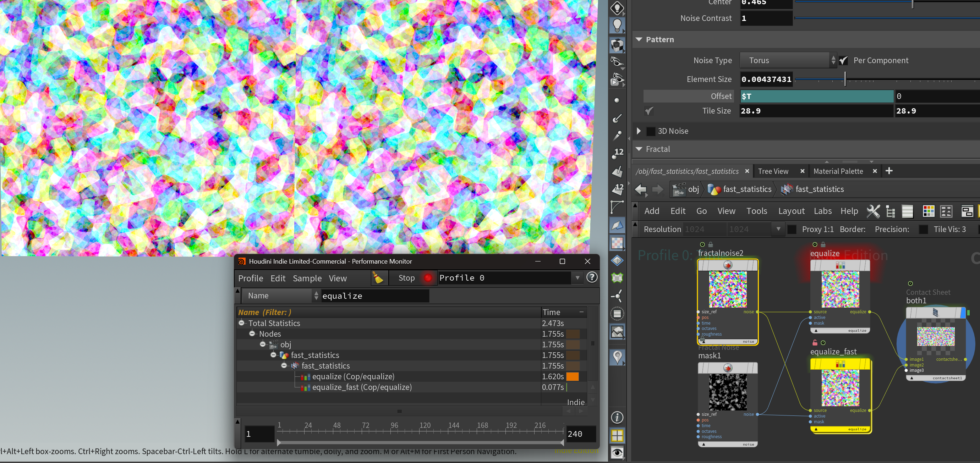The image size is (980, 463).
Task: Open the color palette grid icon
Action: click(928, 211)
